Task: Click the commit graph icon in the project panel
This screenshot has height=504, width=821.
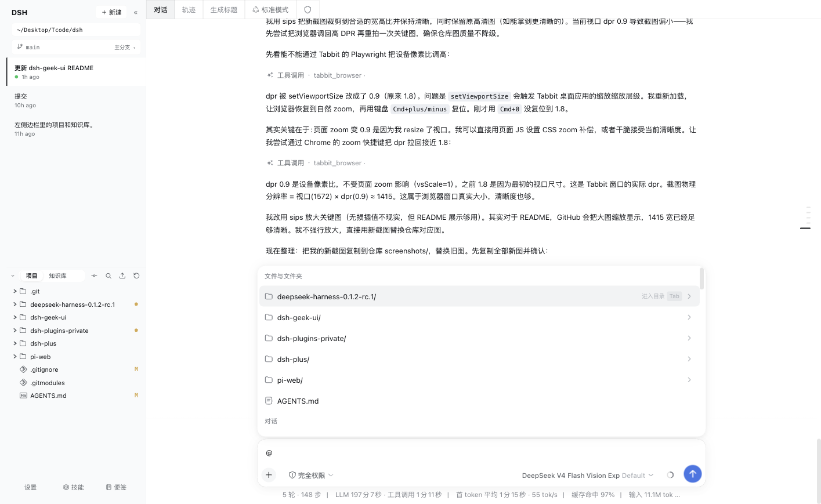Action: pos(94,276)
